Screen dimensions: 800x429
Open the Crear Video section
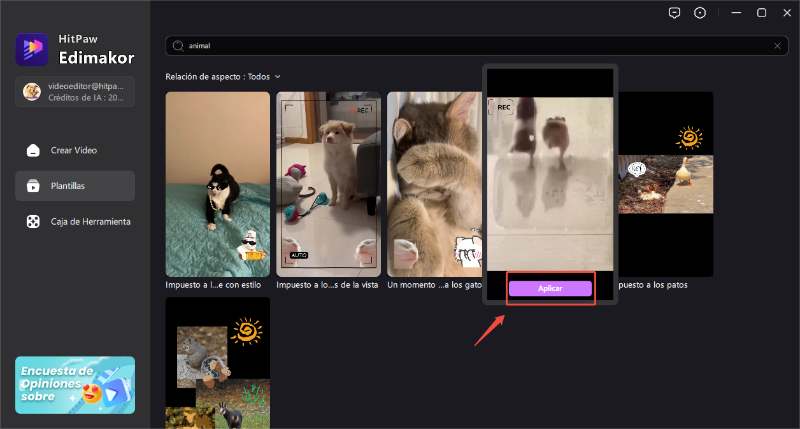coord(75,150)
